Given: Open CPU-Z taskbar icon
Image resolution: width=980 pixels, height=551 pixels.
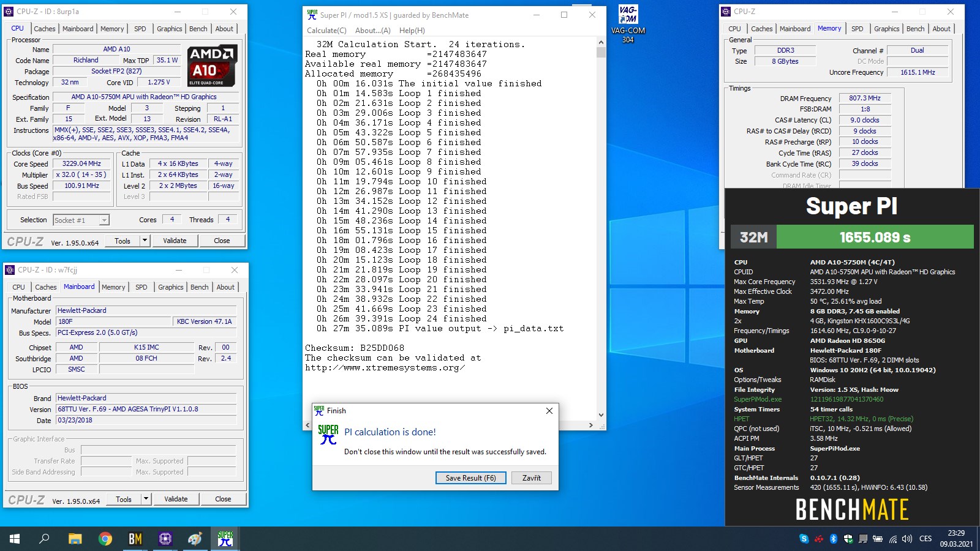Looking at the screenshot, I should click(165, 539).
